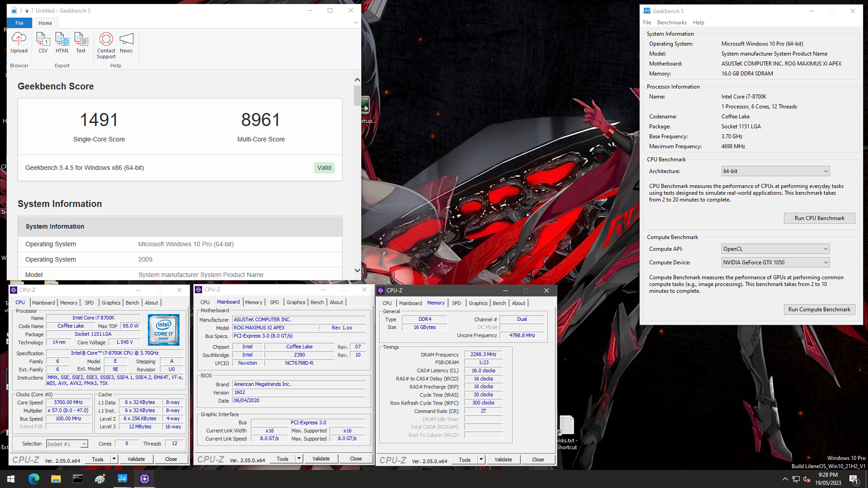Export results as CSV
Viewport: 868px width, 488px height.
pos(43,43)
